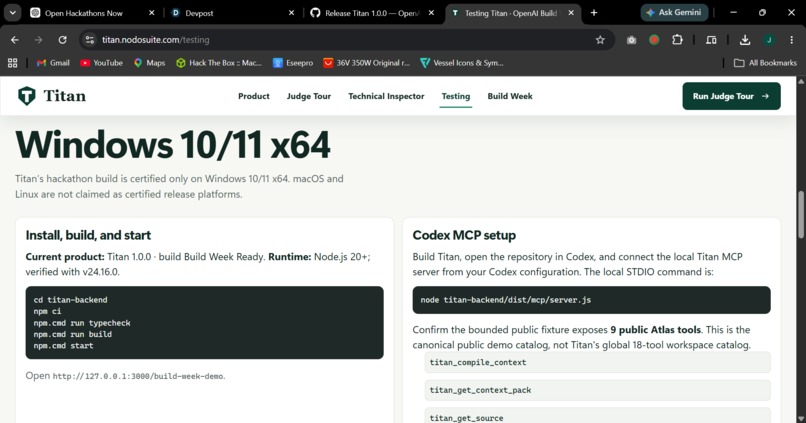
Task: Click the titan_compile_context tool row
Action: coord(597,362)
